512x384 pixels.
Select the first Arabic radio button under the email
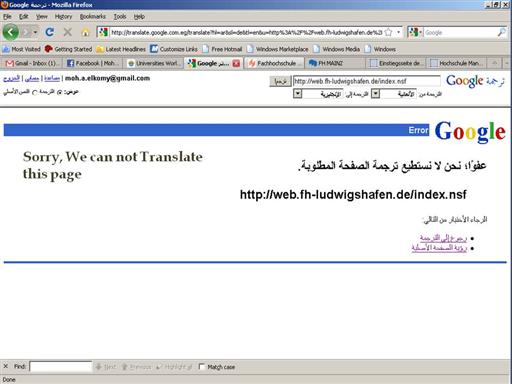click(x=60, y=92)
